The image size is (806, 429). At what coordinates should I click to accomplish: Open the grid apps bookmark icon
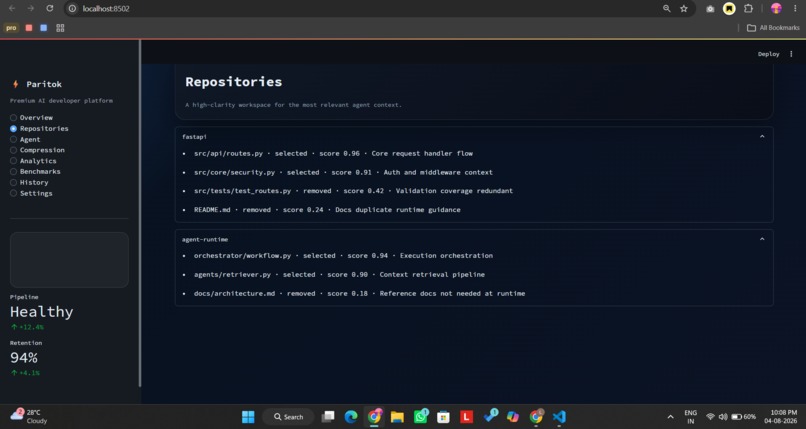click(60, 28)
